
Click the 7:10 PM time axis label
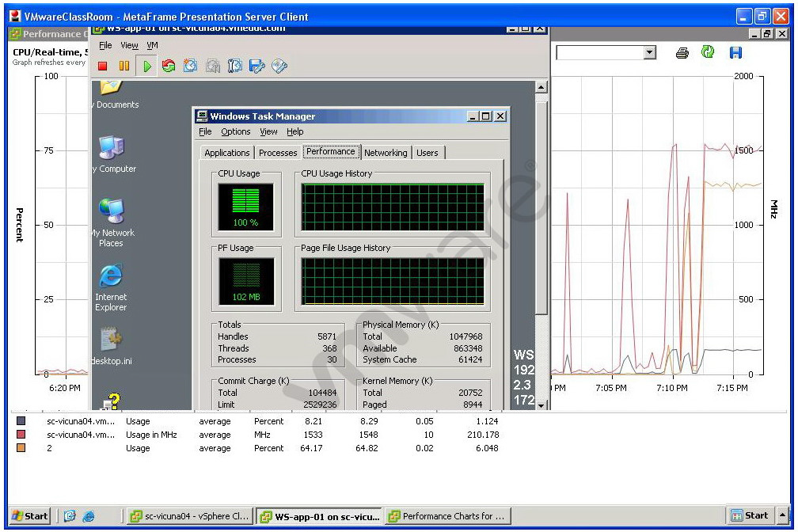pyautogui.click(x=672, y=388)
